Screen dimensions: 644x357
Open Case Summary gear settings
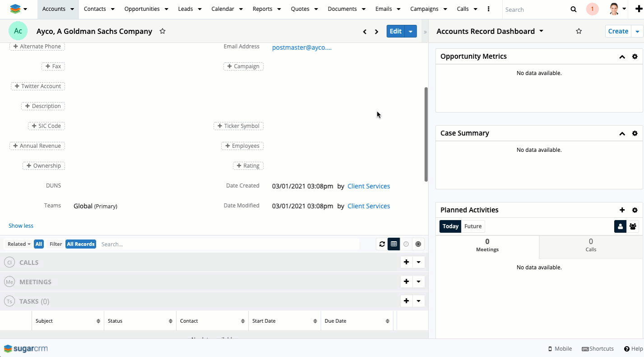click(635, 133)
